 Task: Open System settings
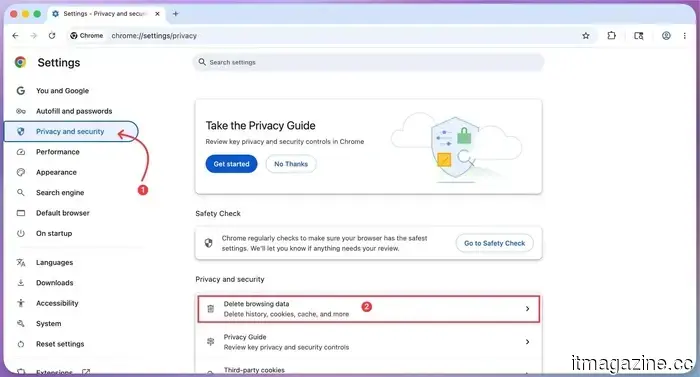[x=49, y=323]
